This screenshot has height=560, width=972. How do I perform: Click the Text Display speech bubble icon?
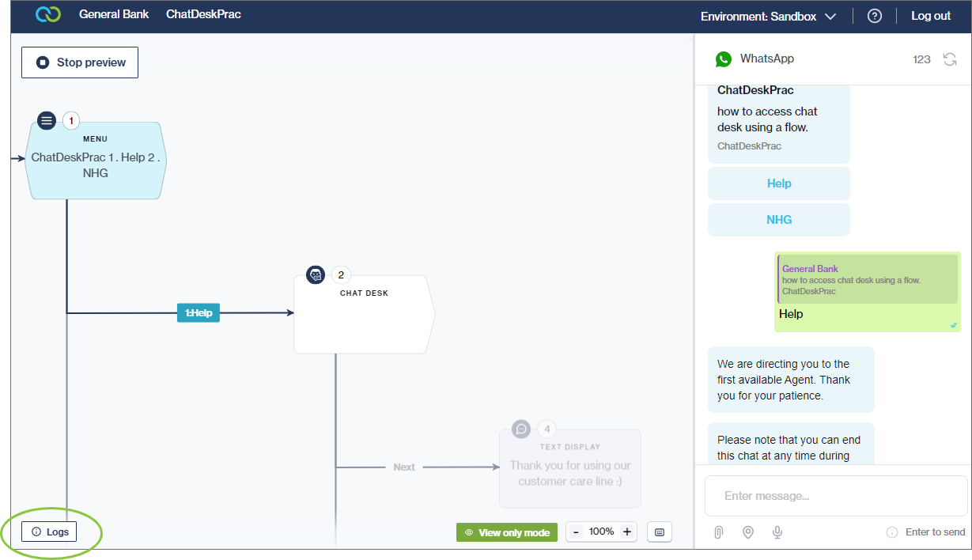(520, 429)
